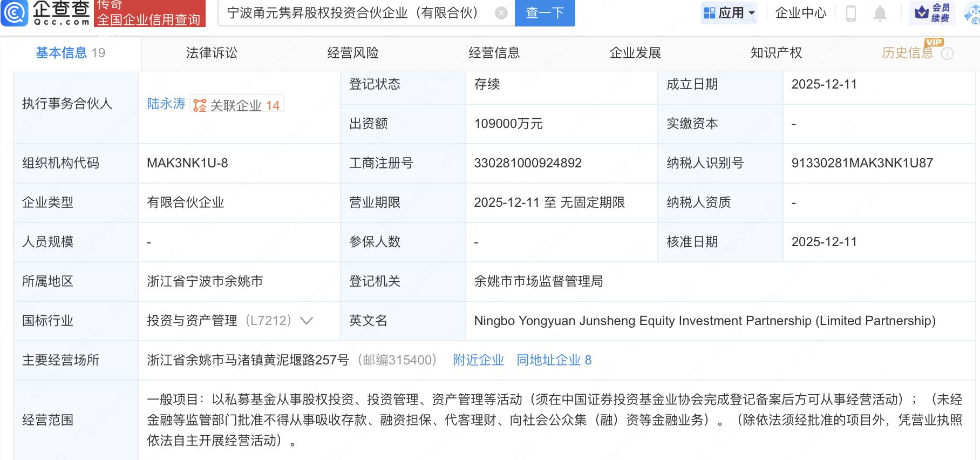Switch to the 法律诉讼 tab
Viewport: 980px width, 460px height.
pos(212,53)
